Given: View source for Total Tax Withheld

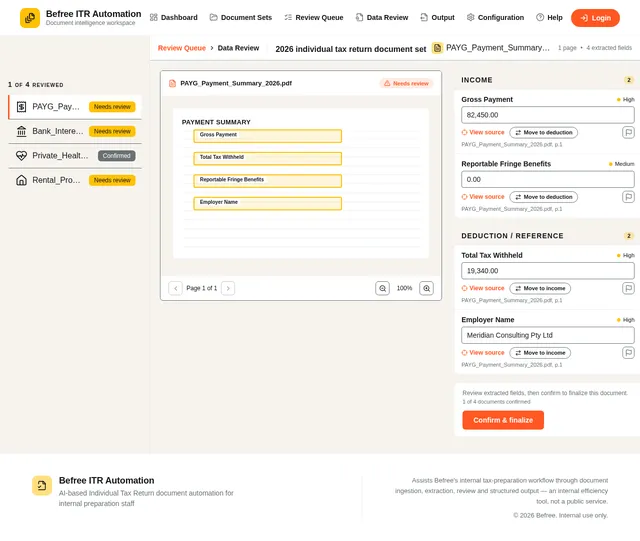Looking at the screenshot, I should pyautogui.click(x=483, y=288).
